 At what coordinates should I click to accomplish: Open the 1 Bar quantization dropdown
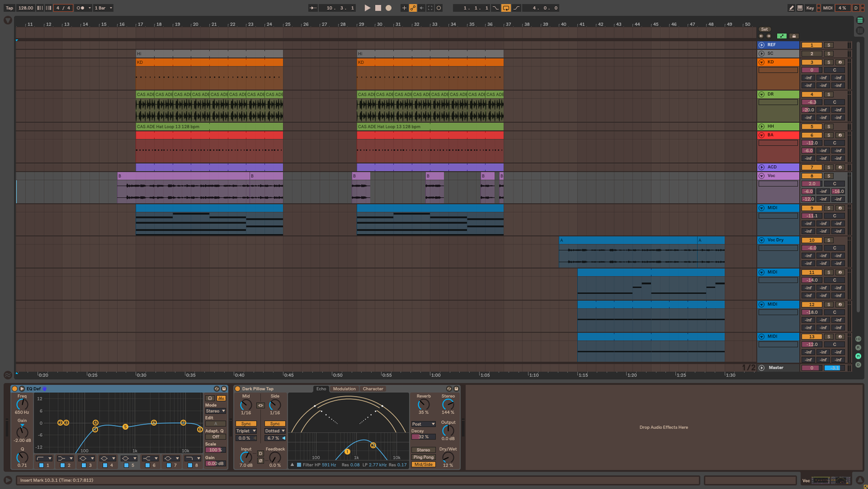[103, 8]
